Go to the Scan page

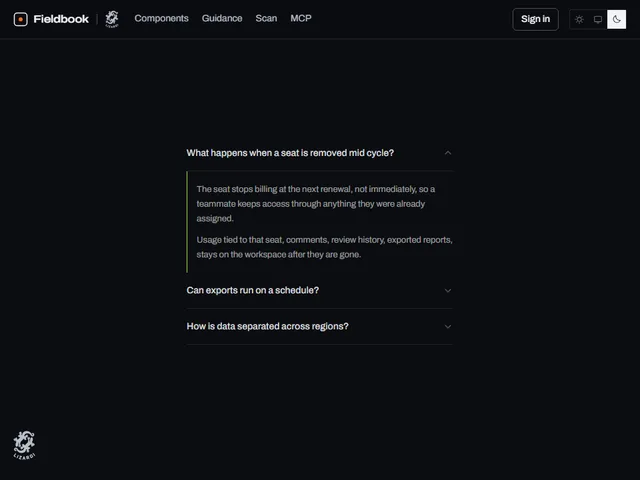tap(266, 18)
